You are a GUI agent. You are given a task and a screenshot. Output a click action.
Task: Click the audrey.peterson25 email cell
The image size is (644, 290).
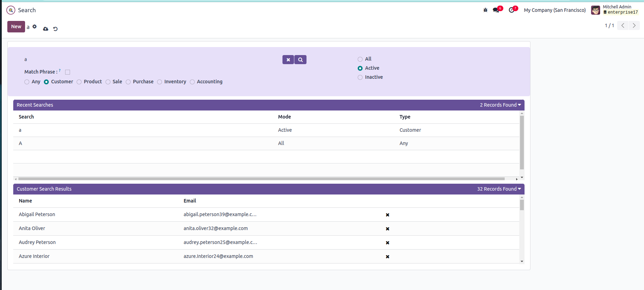pos(220,242)
